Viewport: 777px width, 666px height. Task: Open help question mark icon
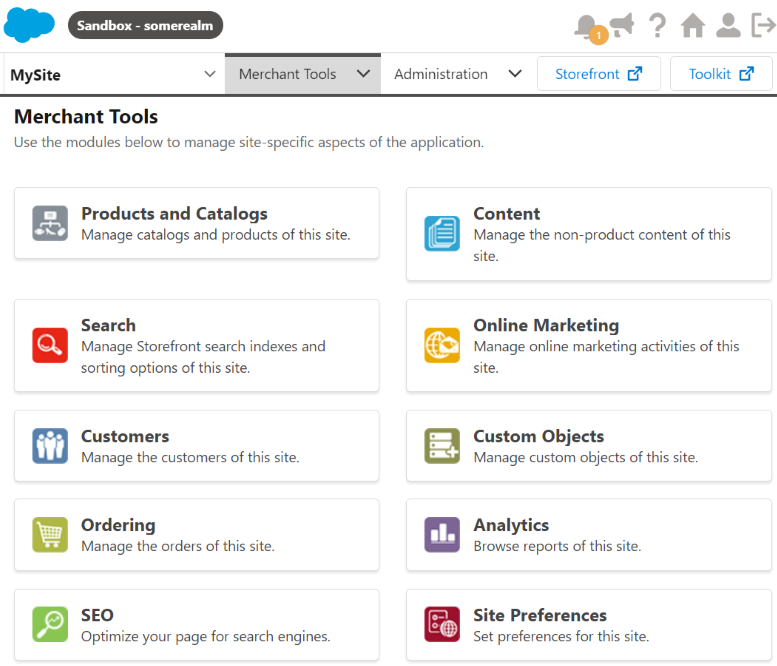657,25
